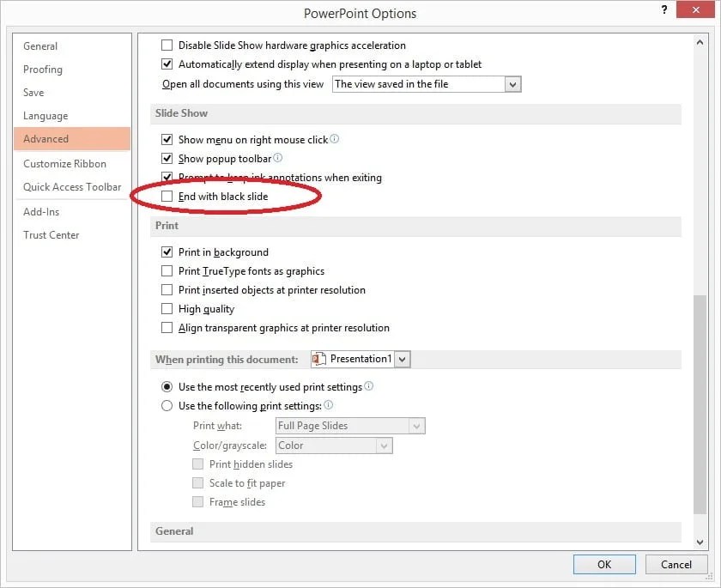721x588 pixels.
Task: Enable 'Print TrueType fonts as graphics'
Action: pos(167,270)
